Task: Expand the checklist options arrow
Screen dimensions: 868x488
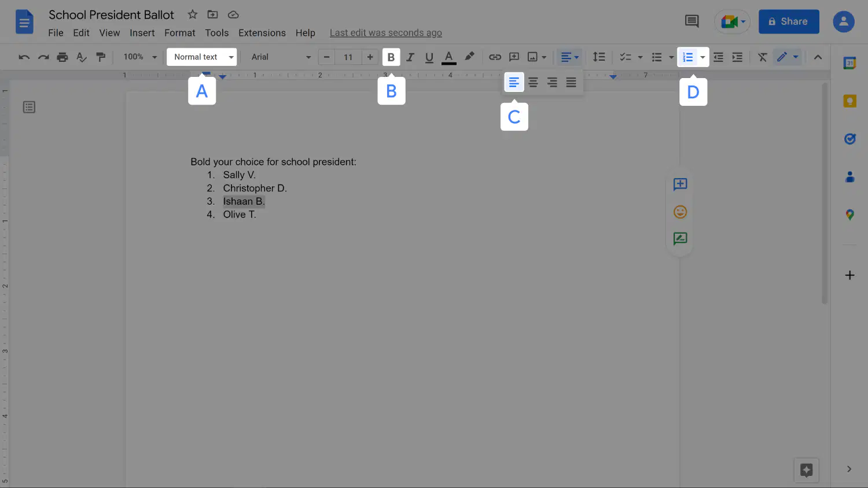Action: [640, 57]
